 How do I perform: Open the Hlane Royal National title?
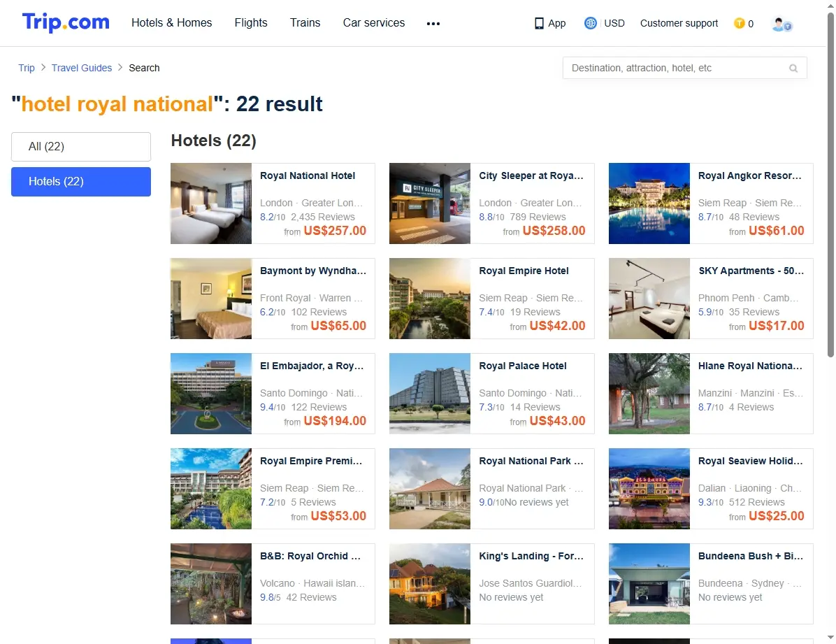(x=750, y=366)
